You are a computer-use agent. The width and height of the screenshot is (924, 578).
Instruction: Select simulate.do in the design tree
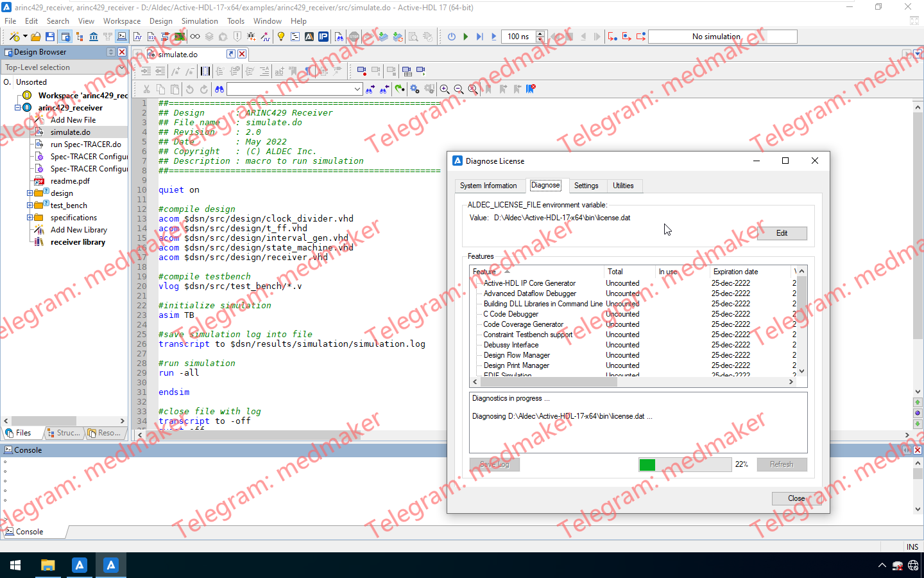pyautogui.click(x=71, y=132)
